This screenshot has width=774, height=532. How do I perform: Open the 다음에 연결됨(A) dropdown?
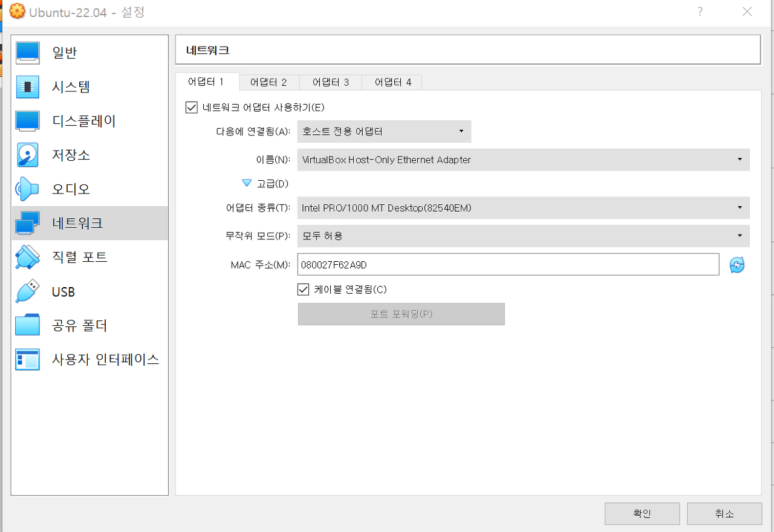[x=384, y=131]
